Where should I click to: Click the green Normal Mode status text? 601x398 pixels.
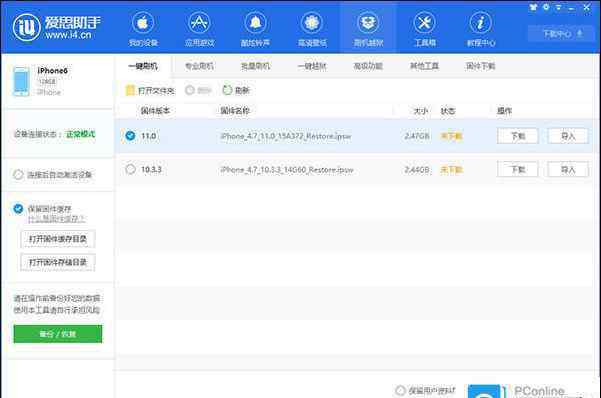coord(80,134)
